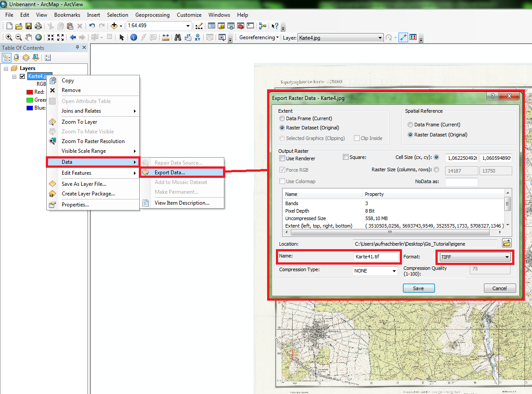
Task: Click the Add Control Points tool
Action: (403, 37)
